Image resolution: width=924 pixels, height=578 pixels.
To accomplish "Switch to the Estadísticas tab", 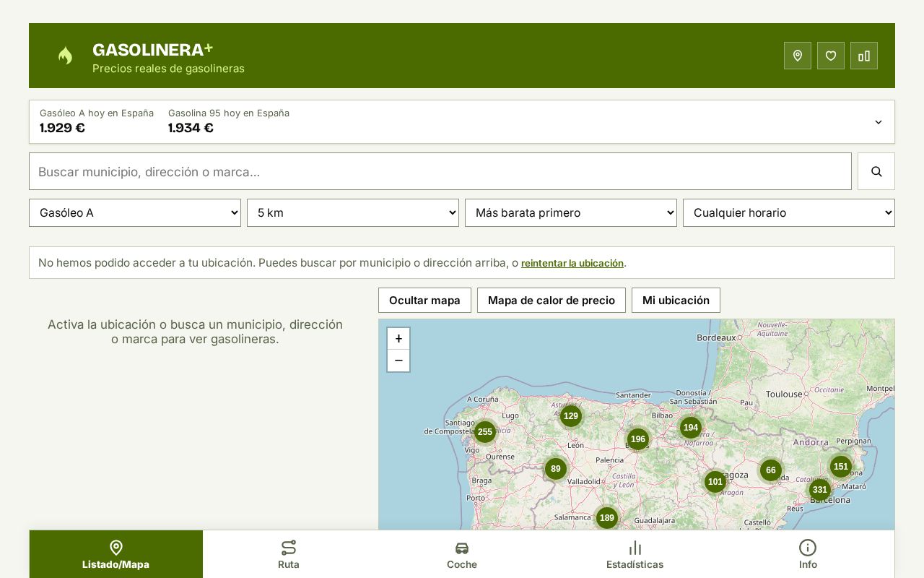I will click(x=635, y=554).
